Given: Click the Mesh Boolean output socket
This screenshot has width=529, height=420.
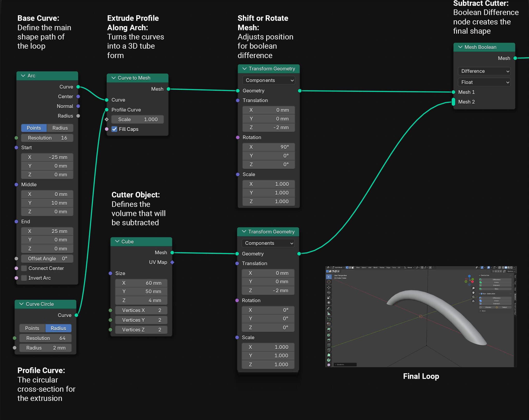Looking at the screenshot, I should coord(515,58).
